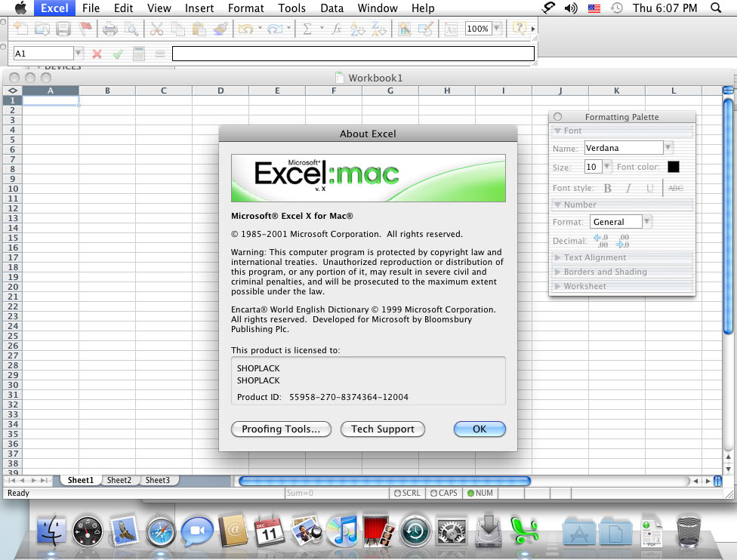Screen dimensions: 737x560
Task: Click the Proofing Tools button
Action: tap(281, 429)
